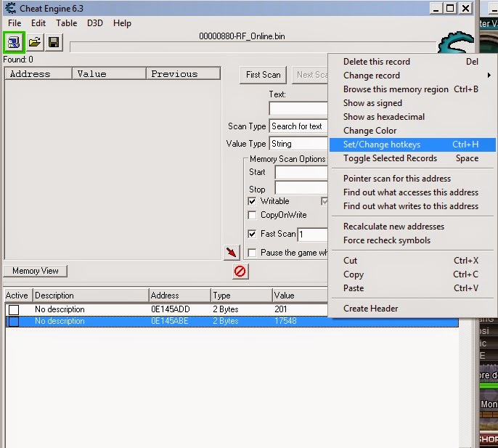Click the address table vertical scrollbar
This screenshot has height=448, width=498.
(465, 381)
